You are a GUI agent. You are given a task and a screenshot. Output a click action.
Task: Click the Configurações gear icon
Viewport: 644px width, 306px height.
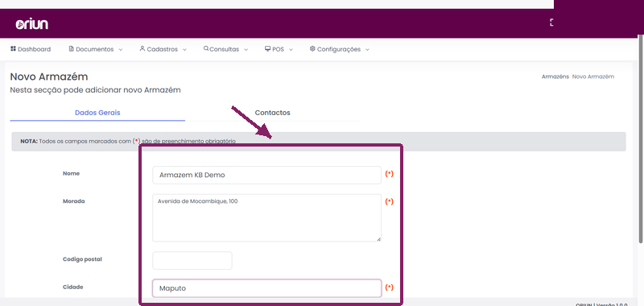[312, 49]
